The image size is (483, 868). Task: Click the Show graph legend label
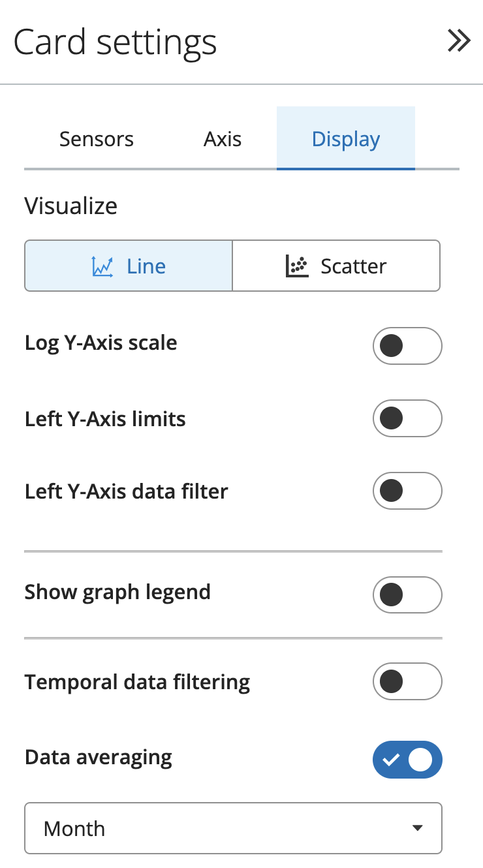[117, 592]
